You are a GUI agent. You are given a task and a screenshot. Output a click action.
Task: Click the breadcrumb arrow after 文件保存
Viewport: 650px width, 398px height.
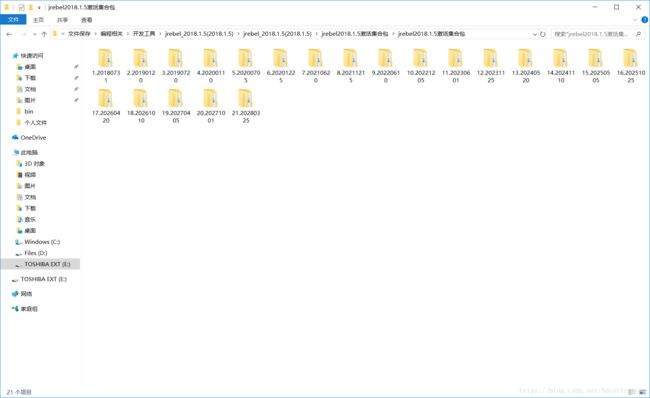(95, 34)
